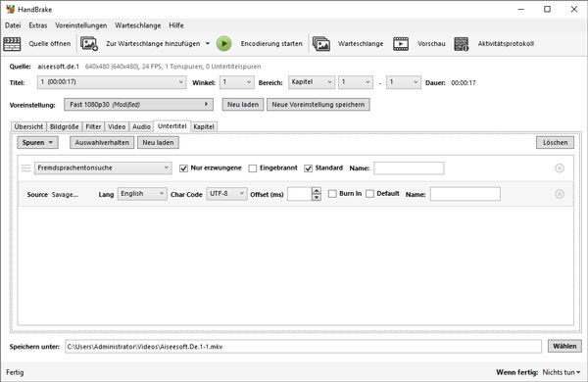Screen dimensions: 588x382
Task: Enable the Burn In checkbox
Action: 332,194
